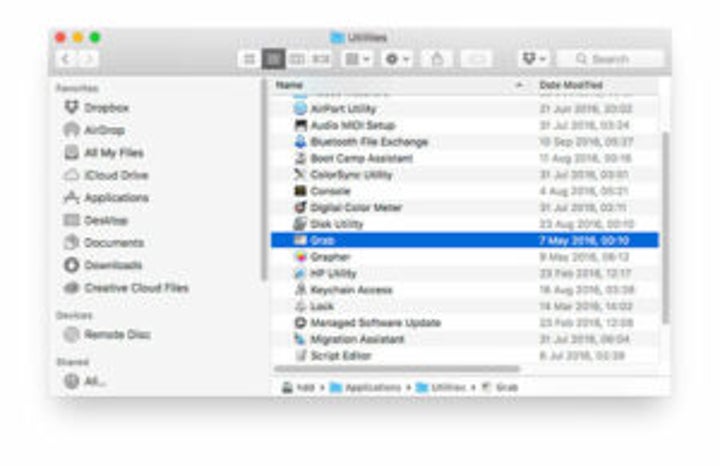Select Remote Disc under Devices
720x466 pixels.
[107, 334]
